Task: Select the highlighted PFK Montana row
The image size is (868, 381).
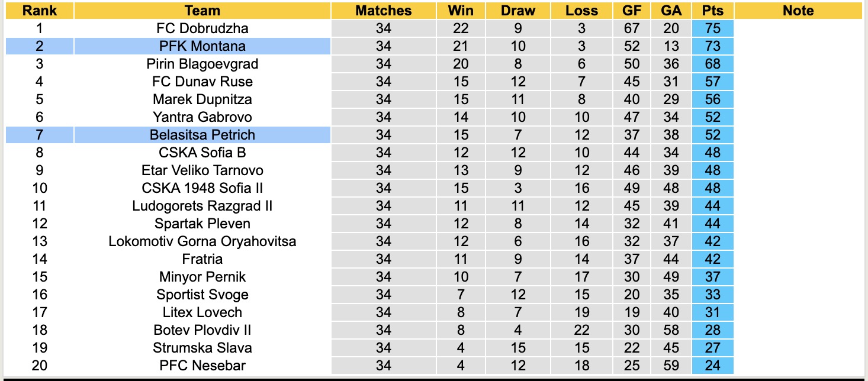Action: (x=202, y=46)
